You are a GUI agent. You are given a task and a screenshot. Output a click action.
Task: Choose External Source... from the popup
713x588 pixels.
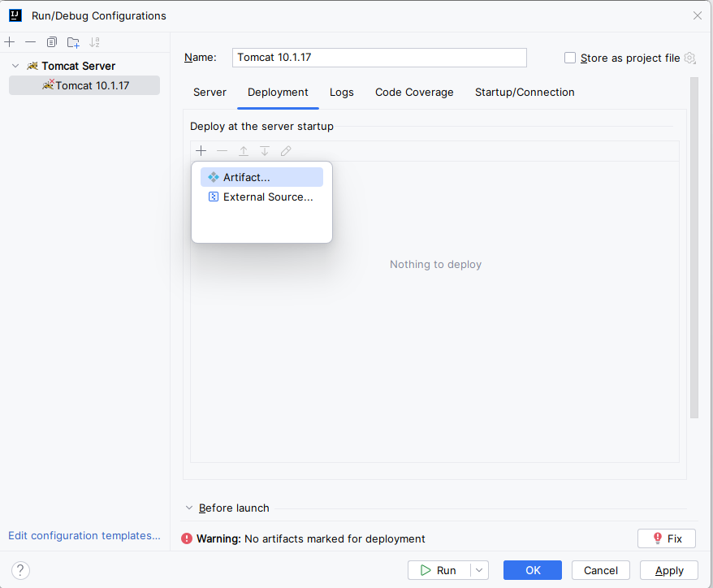pyautogui.click(x=262, y=197)
